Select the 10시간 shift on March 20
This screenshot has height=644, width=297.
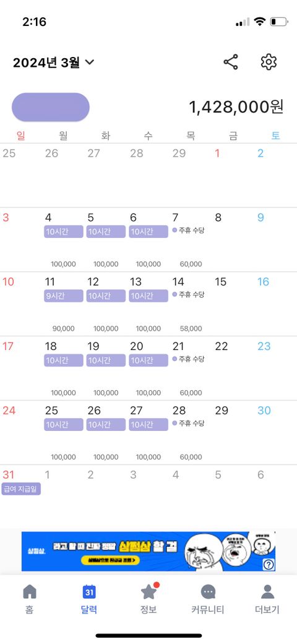point(148,360)
